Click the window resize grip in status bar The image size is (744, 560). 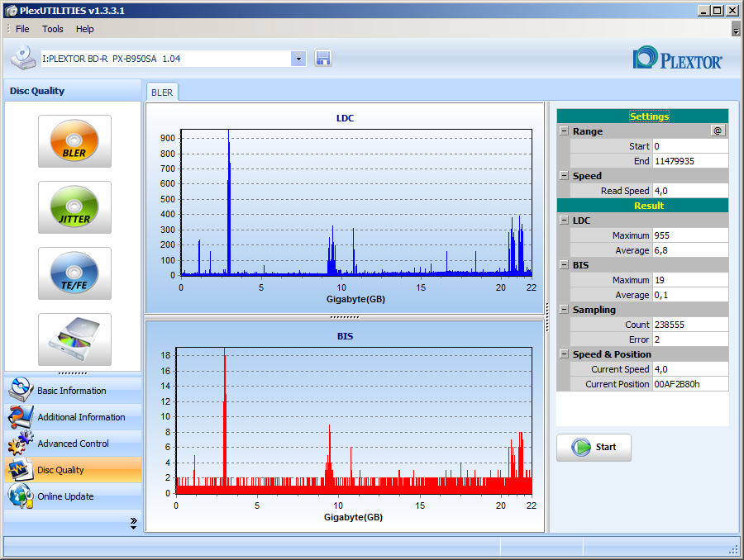tap(733, 549)
